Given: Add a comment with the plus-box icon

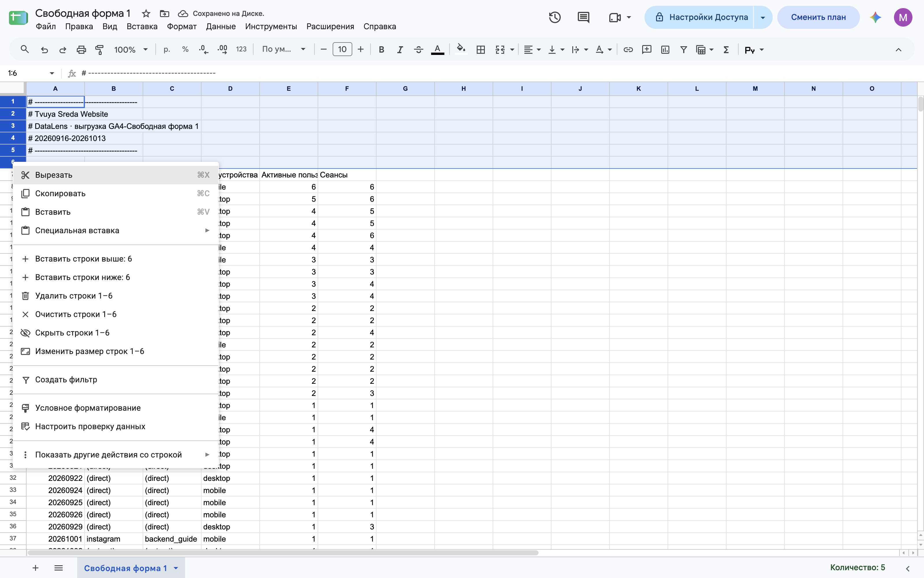Looking at the screenshot, I should pyautogui.click(x=647, y=50).
